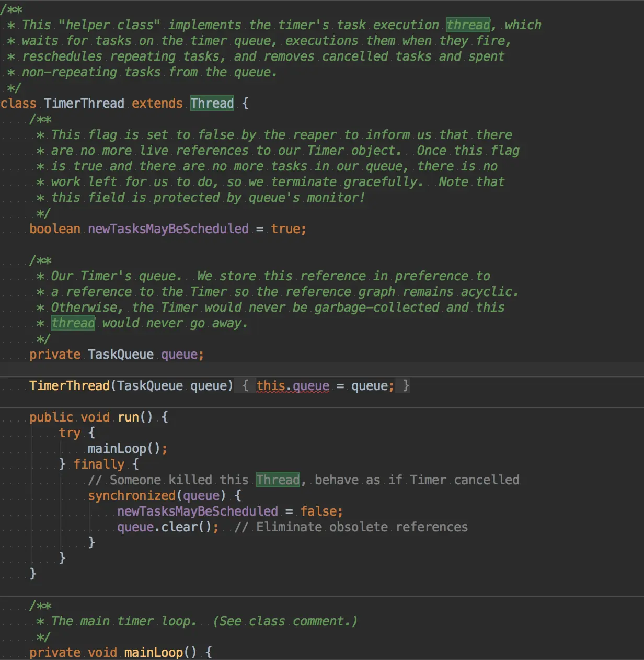Image resolution: width=644 pixels, height=660 pixels.
Task: Click mainLoop in the private void declaration
Action: (x=154, y=652)
